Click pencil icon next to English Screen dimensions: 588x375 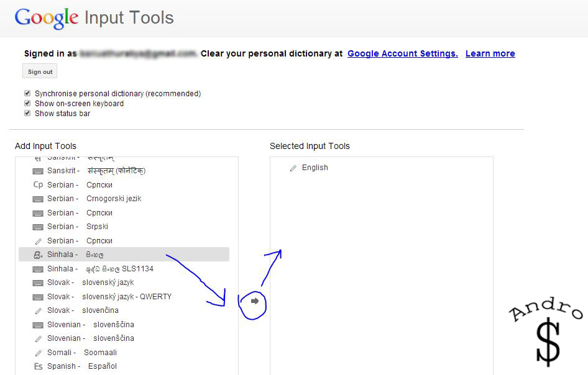(293, 168)
